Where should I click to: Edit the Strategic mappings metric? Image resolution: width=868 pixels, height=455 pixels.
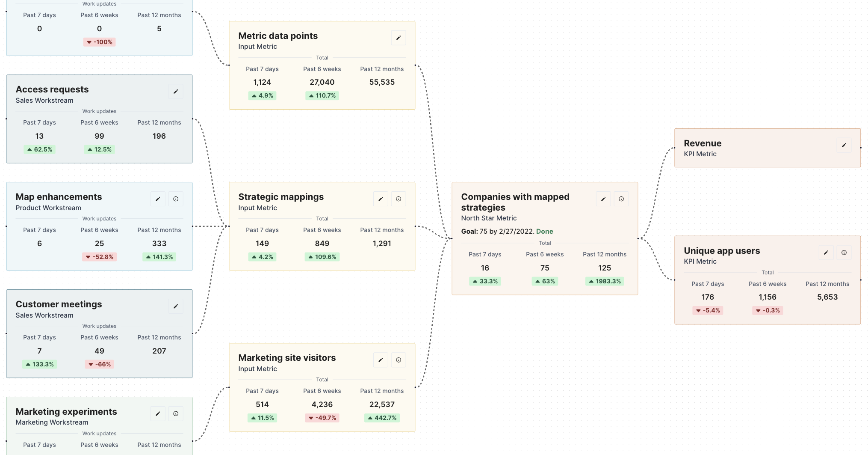coord(381,199)
